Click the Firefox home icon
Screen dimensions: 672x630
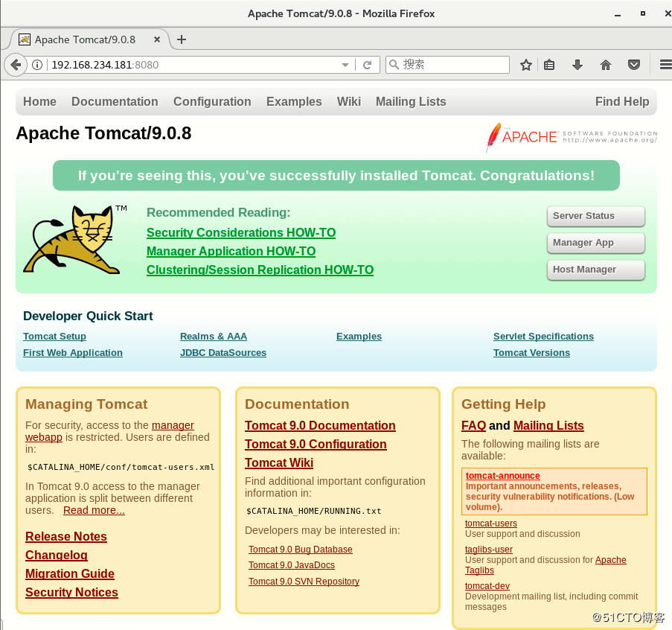tap(605, 65)
